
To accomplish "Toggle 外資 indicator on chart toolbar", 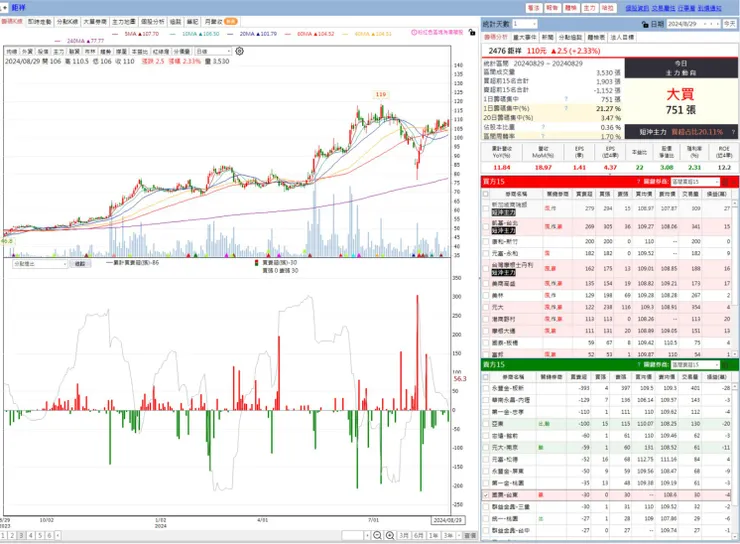I will pos(27,51).
